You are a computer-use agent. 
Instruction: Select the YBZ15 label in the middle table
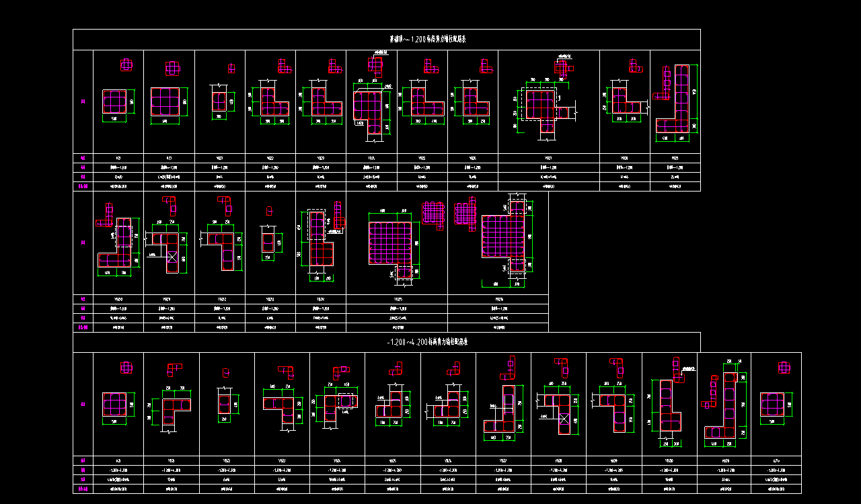397,299
